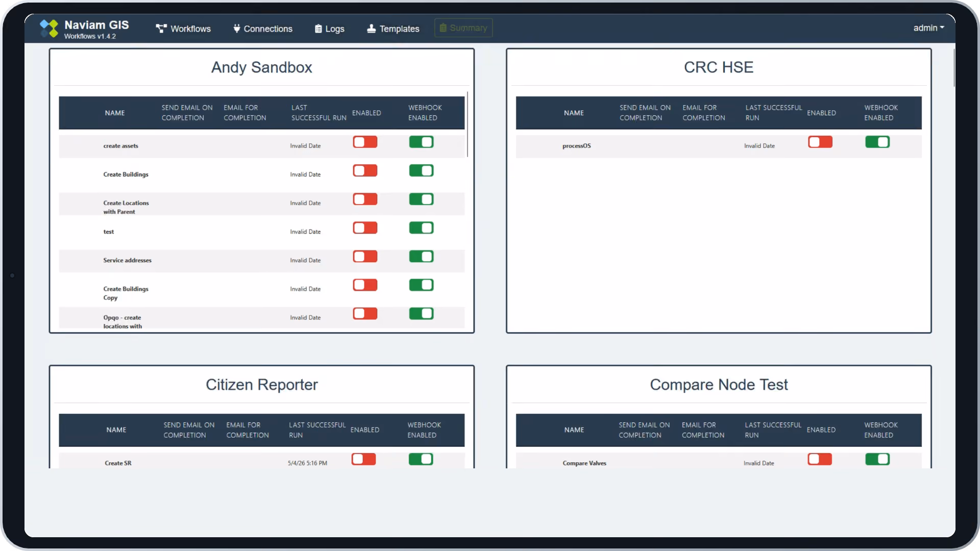Click the Logs clipboard icon
This screenshot has width=980, height=551.
[x=318, y=29]
